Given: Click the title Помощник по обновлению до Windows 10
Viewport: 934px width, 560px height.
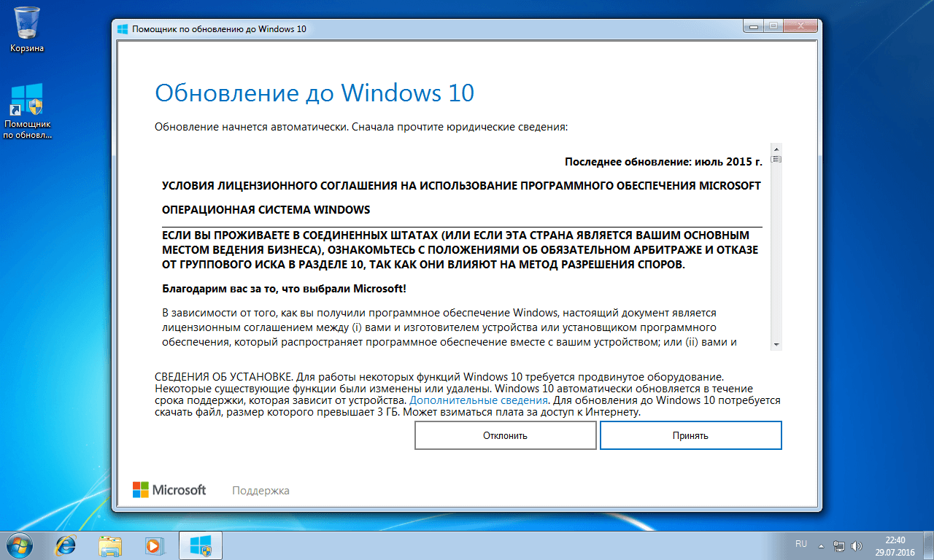Looking at the screenshot, I should point(219,28).
